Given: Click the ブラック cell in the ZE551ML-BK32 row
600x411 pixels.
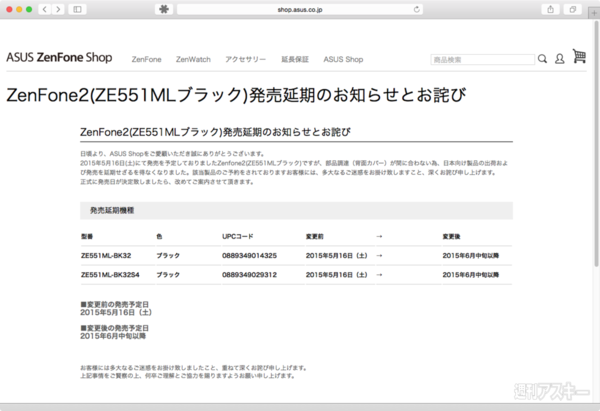Looking at the screenshot, I should (168, 256).
